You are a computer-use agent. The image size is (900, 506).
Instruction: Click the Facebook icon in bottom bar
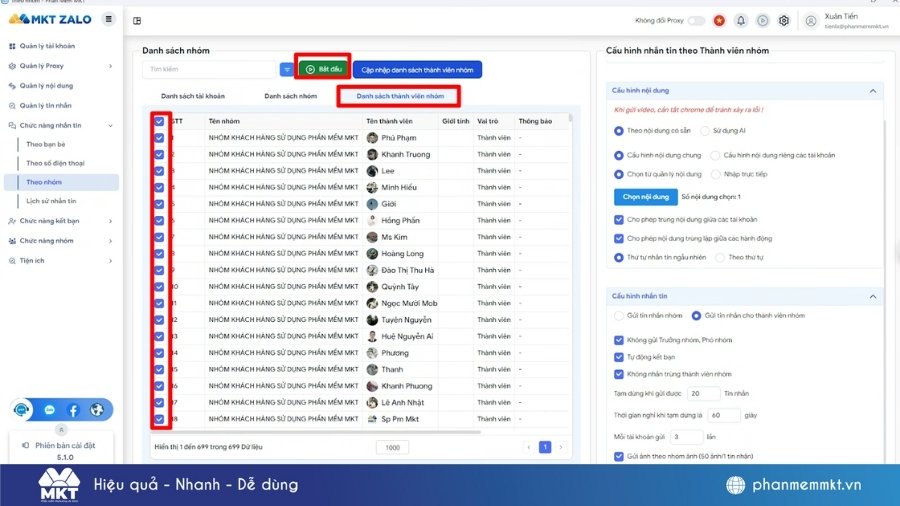[x=73, y=410]
